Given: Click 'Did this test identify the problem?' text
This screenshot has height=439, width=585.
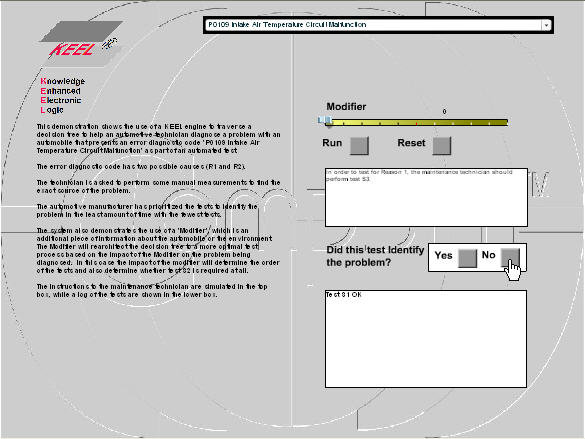Looking at the screenshot, I should [x=375, y=256].
